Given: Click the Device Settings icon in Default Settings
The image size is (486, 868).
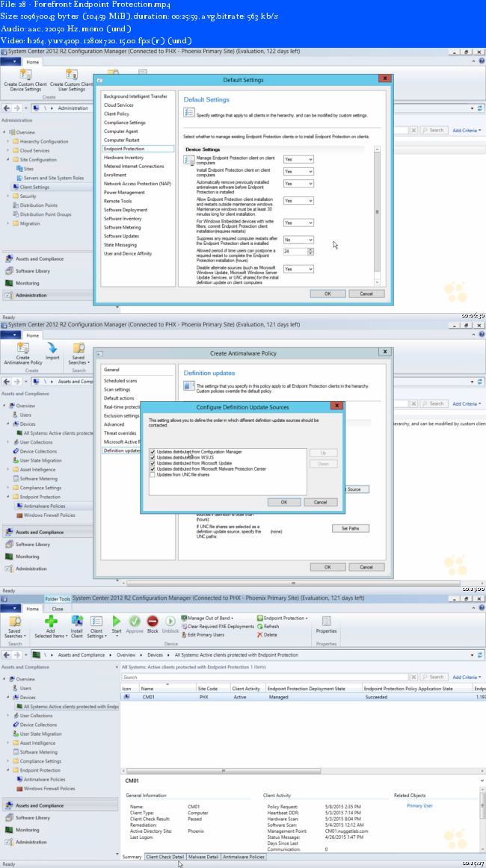Looking at the screenshot, I should coord(189,160).
